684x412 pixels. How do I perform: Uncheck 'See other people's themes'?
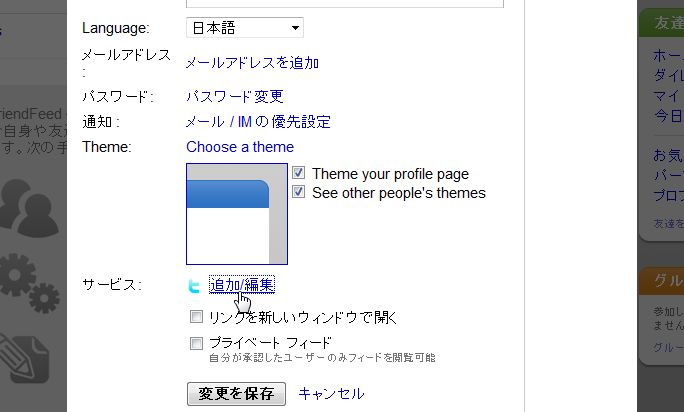(298, 192)
